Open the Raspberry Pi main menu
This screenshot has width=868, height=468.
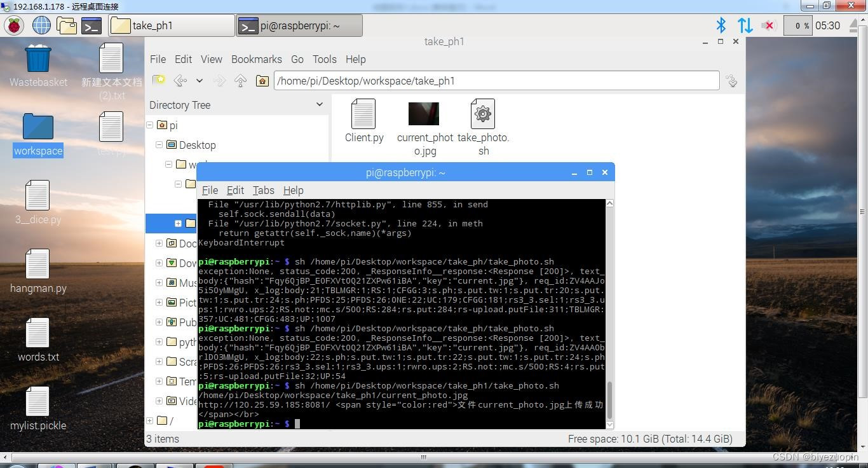coord(14,25)
